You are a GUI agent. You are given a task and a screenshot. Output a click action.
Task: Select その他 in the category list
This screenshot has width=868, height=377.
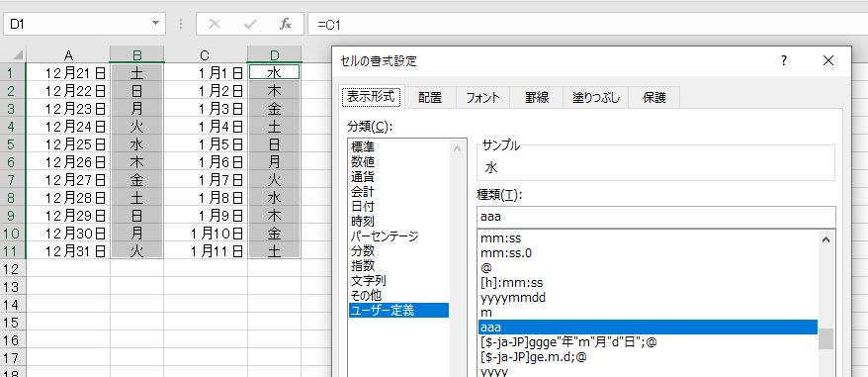coord(399,296)
